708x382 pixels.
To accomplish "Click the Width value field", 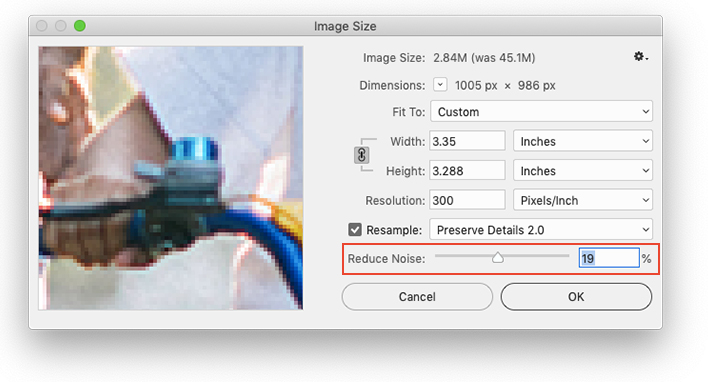I will pyautogui.click(x=467, y=141).
